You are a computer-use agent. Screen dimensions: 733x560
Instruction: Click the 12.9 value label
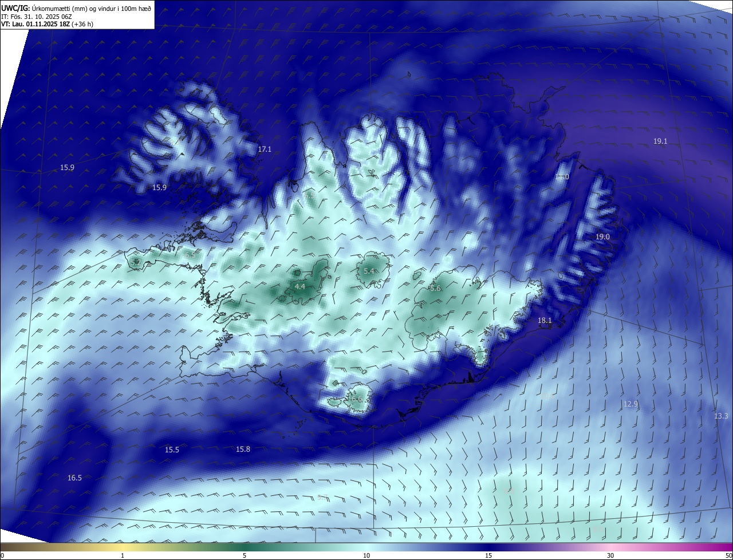tap(630, 404)
